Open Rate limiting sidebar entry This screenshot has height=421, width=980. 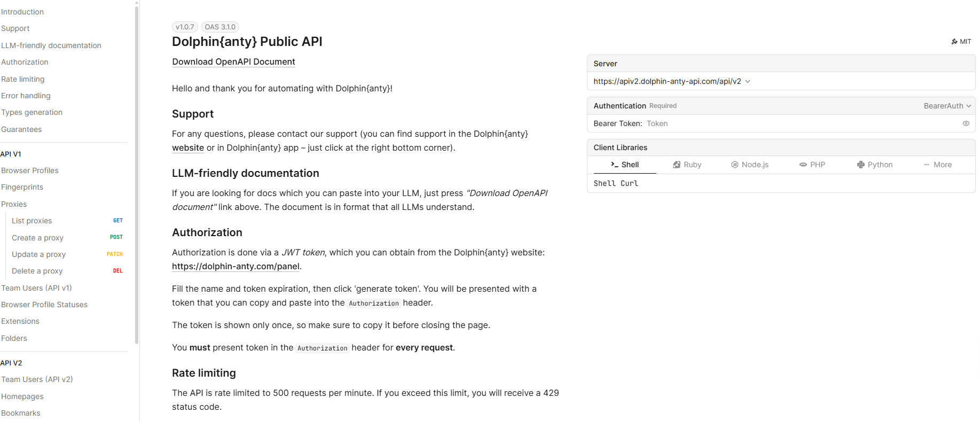tap(23, 79)
